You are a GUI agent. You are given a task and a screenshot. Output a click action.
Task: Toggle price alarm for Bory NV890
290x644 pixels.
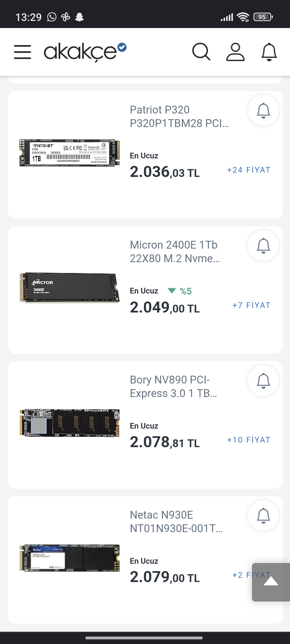point(263,380)
